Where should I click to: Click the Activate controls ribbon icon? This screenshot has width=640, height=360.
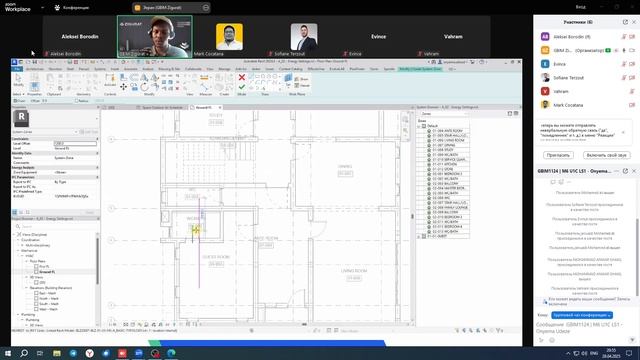tap(110, 80)
